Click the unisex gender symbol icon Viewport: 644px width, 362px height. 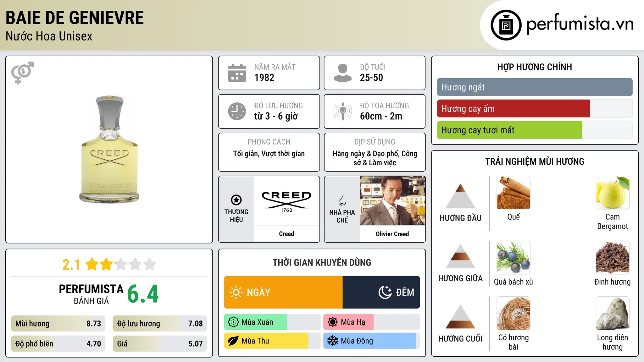point(22,73)
